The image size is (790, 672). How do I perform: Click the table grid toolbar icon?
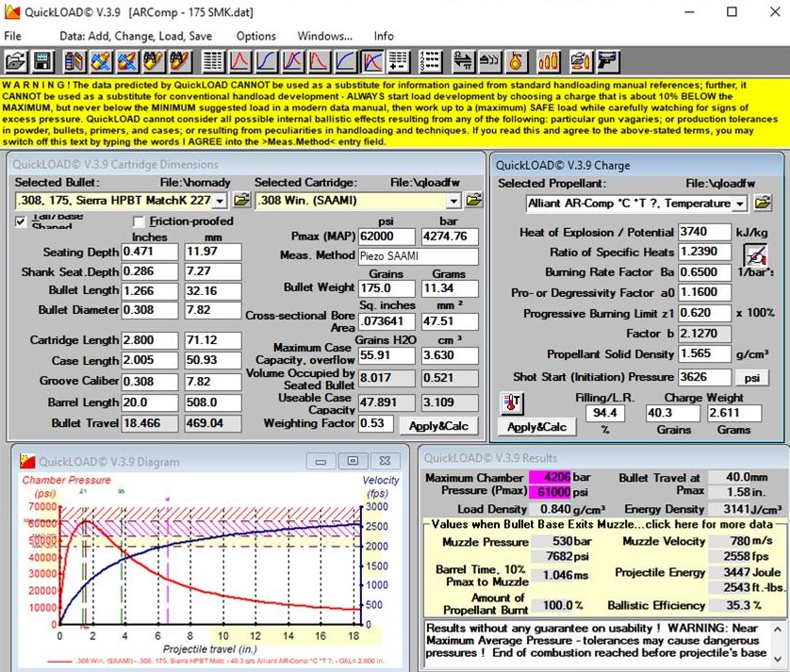[213, 62]
